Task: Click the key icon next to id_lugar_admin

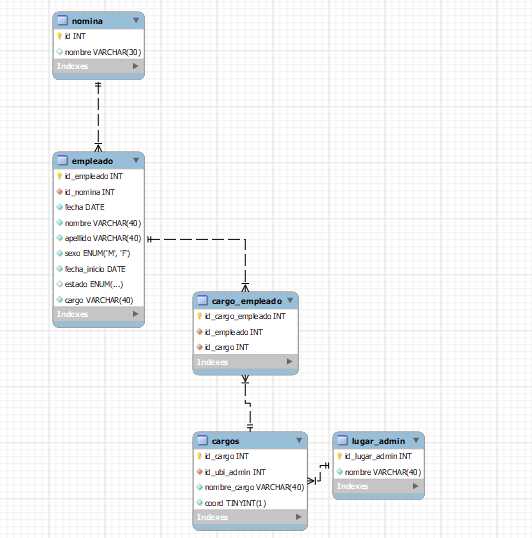Action: coord(339,456)
